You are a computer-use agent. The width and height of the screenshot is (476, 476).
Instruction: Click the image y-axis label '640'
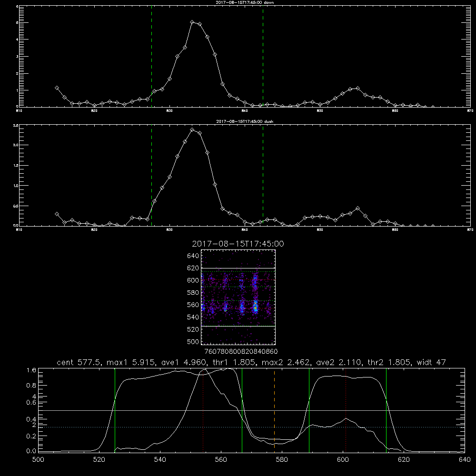coord(193,256)
